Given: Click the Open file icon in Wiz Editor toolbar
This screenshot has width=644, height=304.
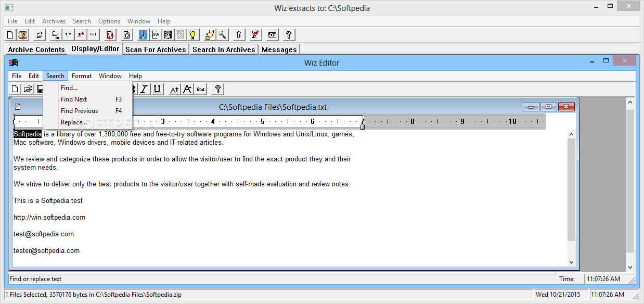Looking at the screenshot, I should 28,89.
